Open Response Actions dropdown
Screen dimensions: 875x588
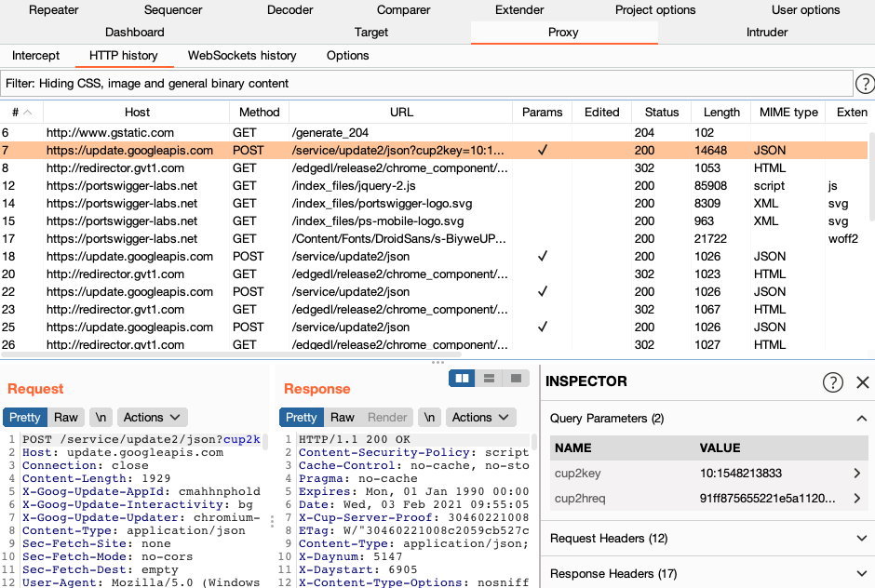[479, 417]
